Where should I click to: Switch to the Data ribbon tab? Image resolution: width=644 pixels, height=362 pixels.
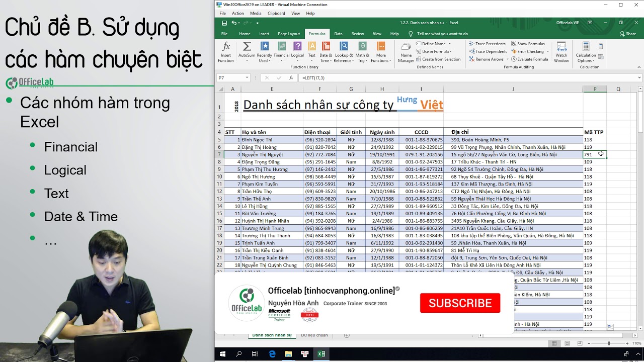(338, 34)
